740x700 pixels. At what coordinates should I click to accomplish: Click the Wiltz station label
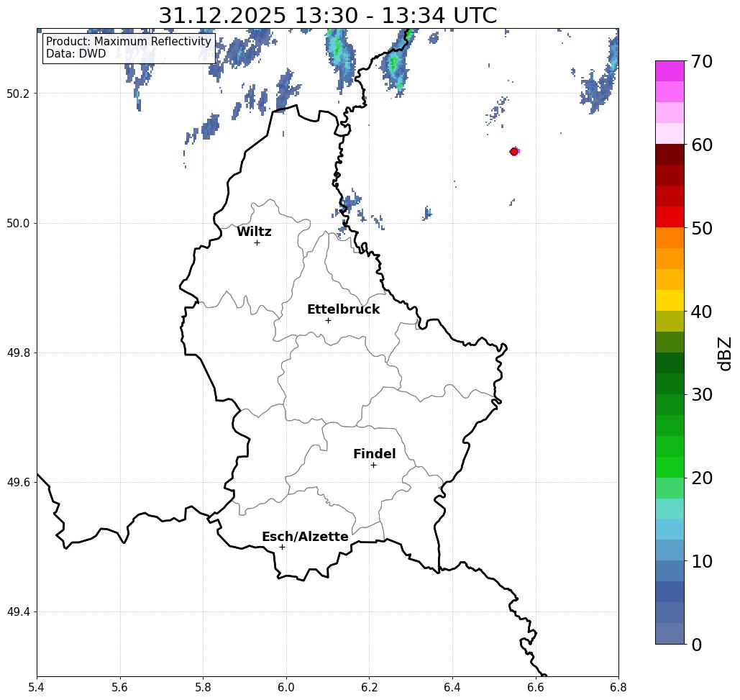(254, 232)
